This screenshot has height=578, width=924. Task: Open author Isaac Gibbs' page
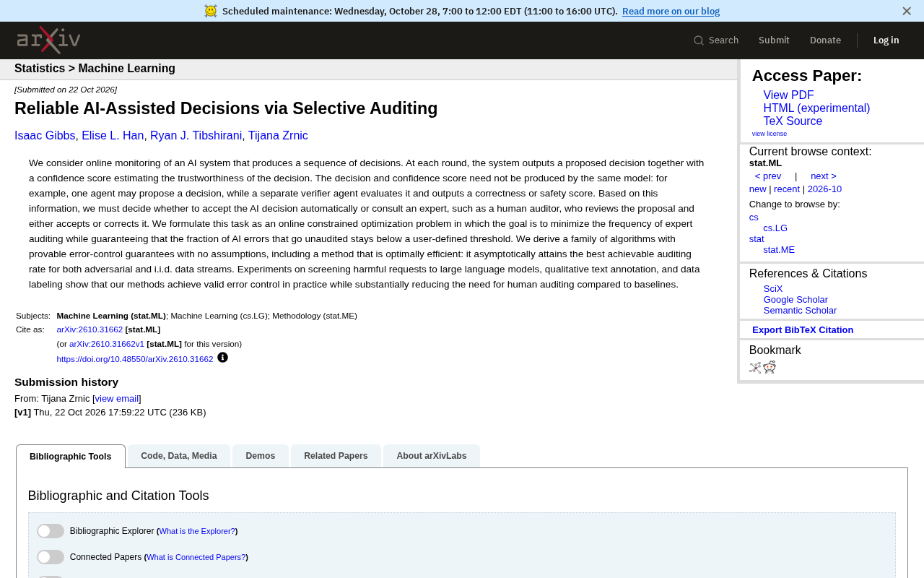(x=45, y=136)
